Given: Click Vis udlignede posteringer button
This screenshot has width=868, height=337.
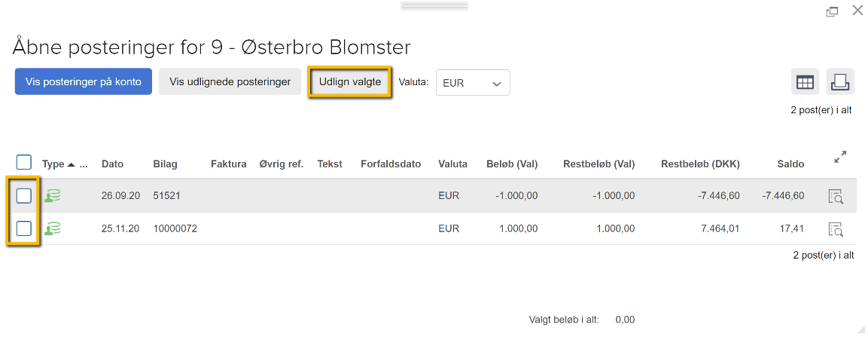Looking at the screenshot, I should point(230,82).
